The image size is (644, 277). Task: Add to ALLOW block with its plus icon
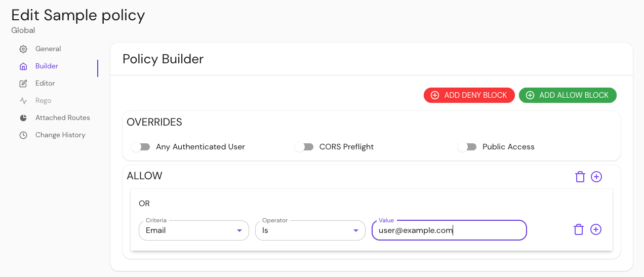point(596,177)
